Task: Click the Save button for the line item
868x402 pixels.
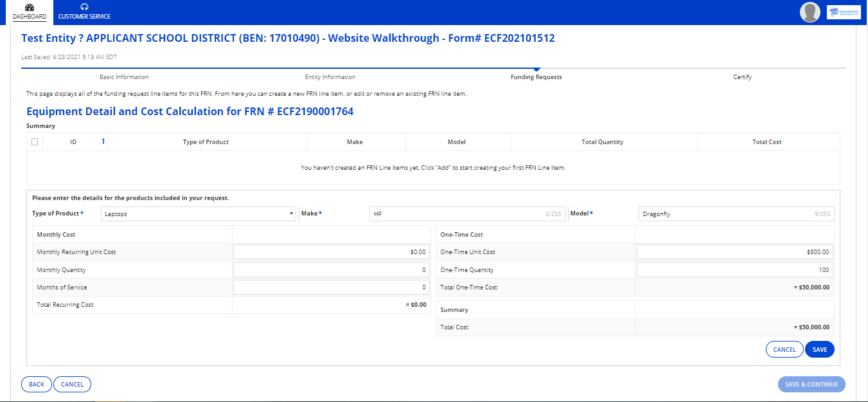Action: tap(820, 349)
